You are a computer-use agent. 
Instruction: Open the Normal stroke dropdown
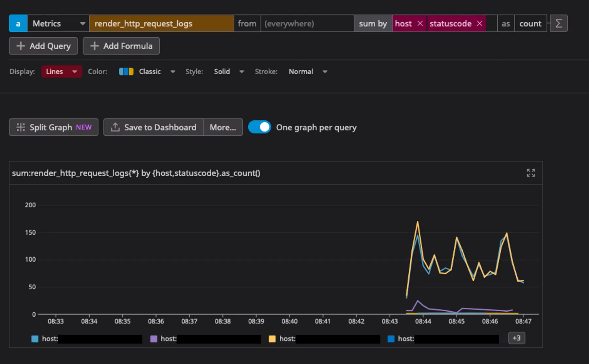click(307, 71)
